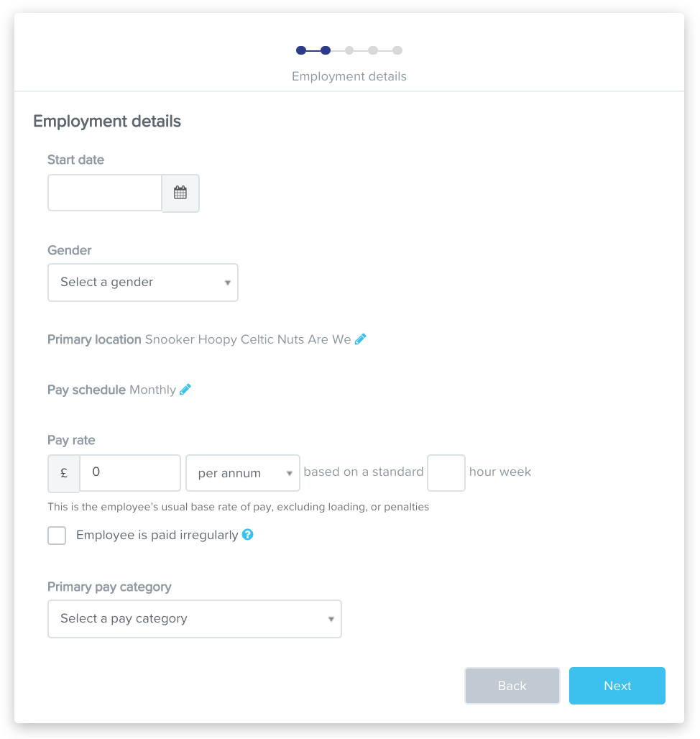700x739 pixels.
Task: Change the per annum rate unit dropdown
Action: click(x=243, y=473)
